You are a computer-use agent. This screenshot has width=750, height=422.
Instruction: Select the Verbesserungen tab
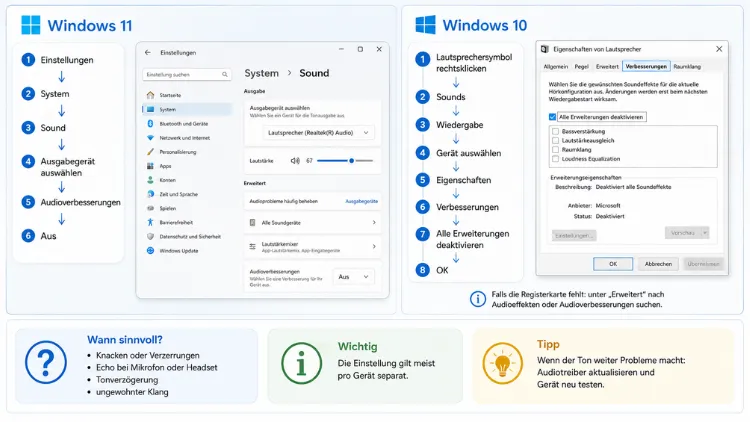tap(646, 67)
